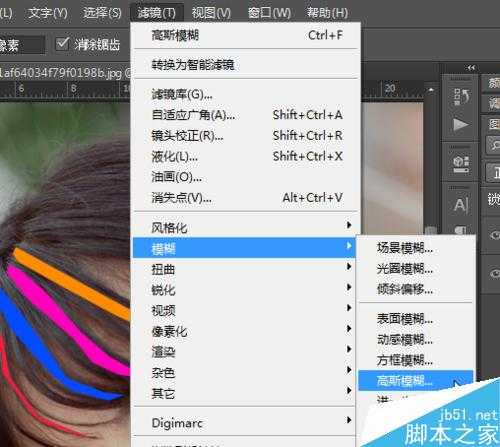Expand the highlighted 模糊 submenu
This screenshot has width=500, height=447.
pyautogui.click(x=244, y=248)
